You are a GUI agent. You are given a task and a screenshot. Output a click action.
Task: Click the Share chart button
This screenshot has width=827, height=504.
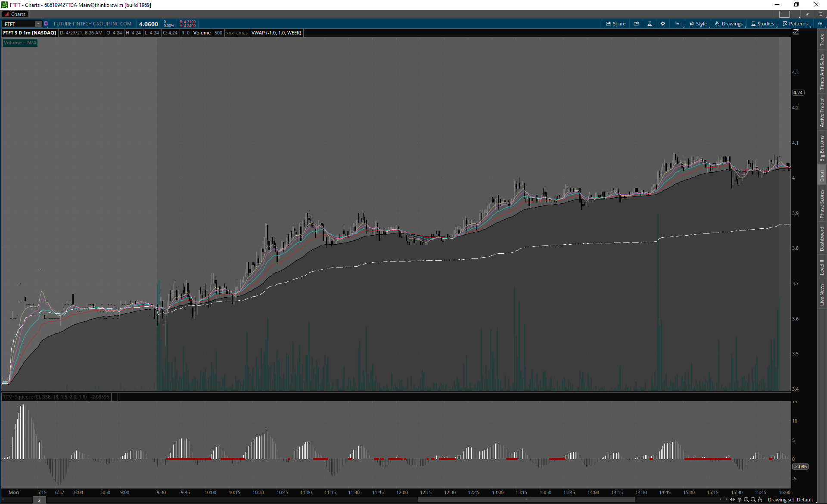click(616, 24)
